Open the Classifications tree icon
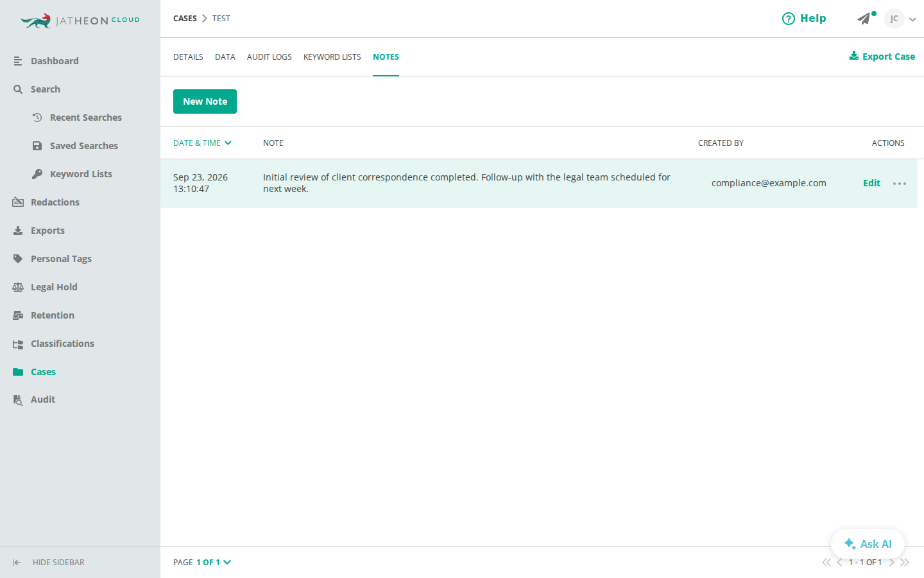This screenshot has height=578, width=924. pyautogui.click(x=18, y=344)
